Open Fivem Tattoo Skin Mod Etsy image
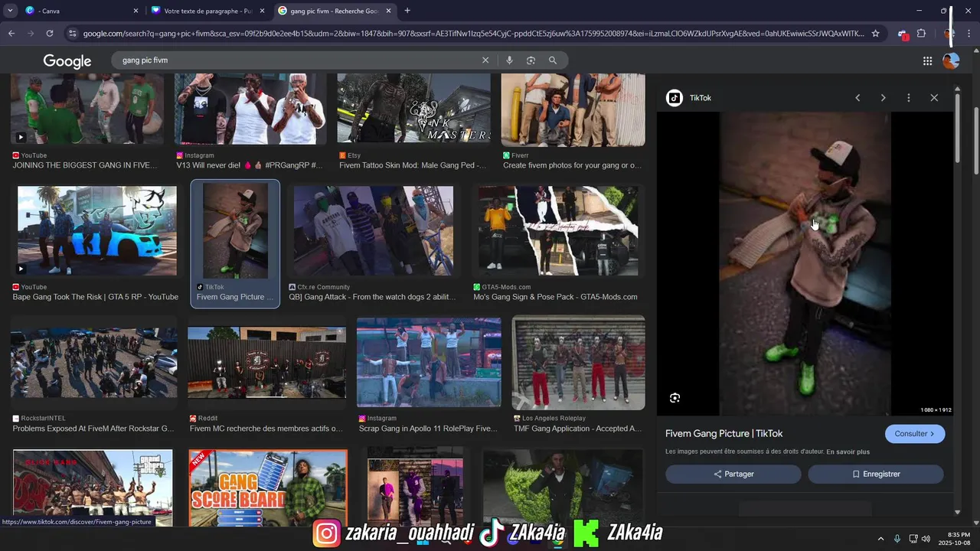Viewport: 980px width, 551px height. tap(413, 109)
